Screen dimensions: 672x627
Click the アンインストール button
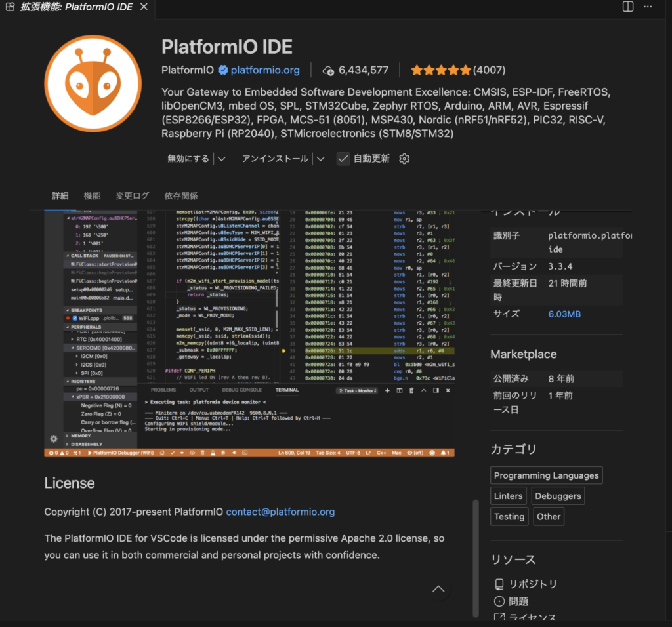(275, 159)
